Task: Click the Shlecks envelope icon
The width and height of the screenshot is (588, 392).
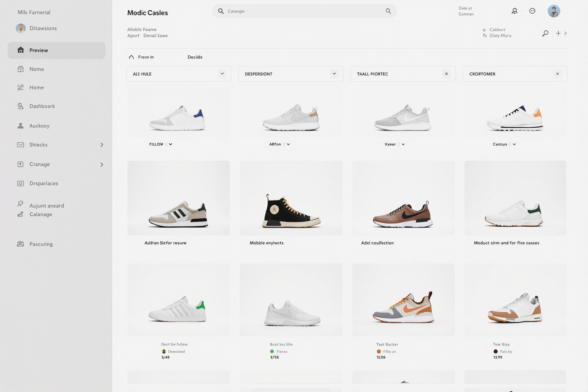Action: [x=20, y=145]
